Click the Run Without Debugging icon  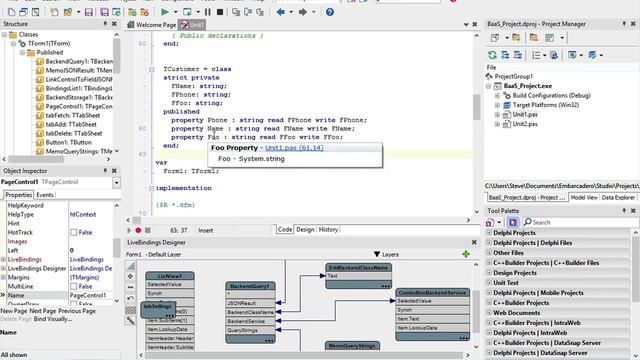pyautogui.click(x=187, y=12)
